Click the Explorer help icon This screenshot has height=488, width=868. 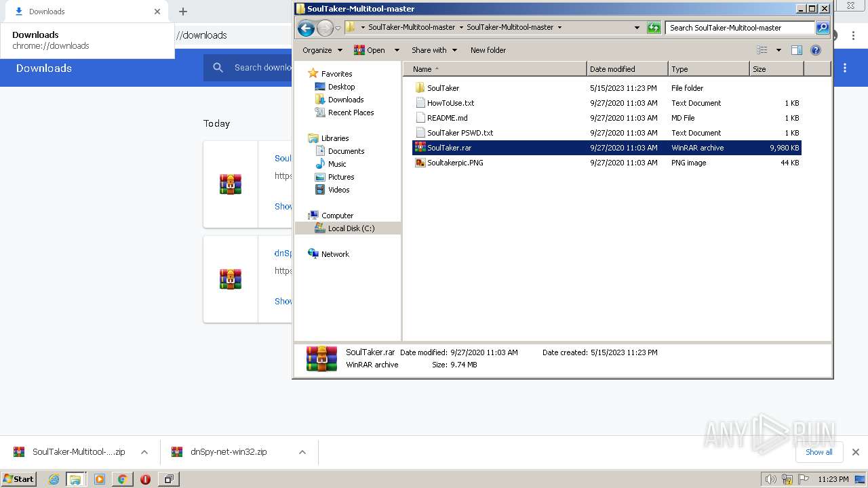[x=816, y=50]
